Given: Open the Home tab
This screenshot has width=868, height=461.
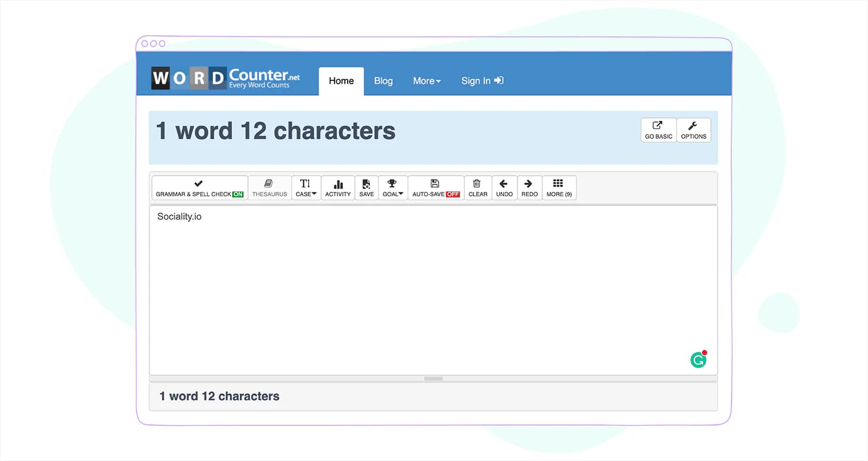Looking at the screenshot, I should [x=341, y=81].
